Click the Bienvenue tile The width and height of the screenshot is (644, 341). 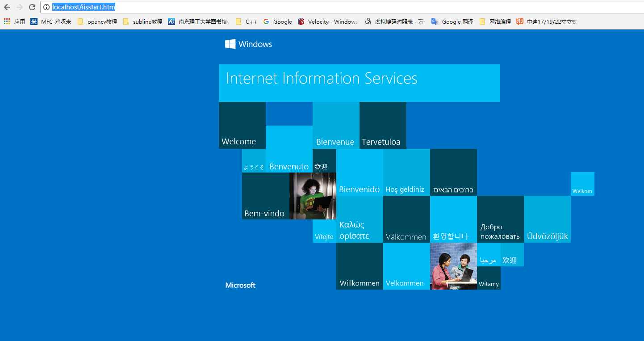[x=336, y=125]
